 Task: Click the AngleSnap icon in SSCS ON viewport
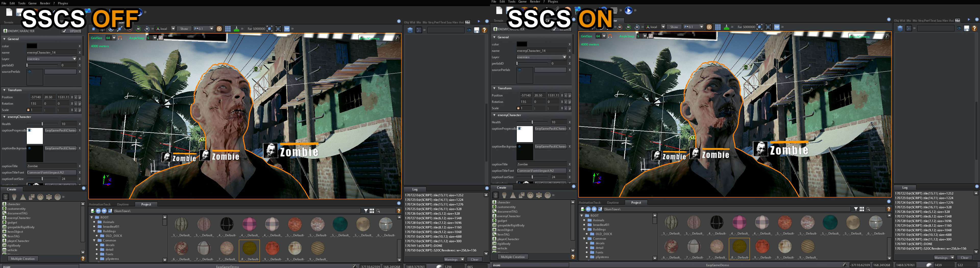(651, 36)
